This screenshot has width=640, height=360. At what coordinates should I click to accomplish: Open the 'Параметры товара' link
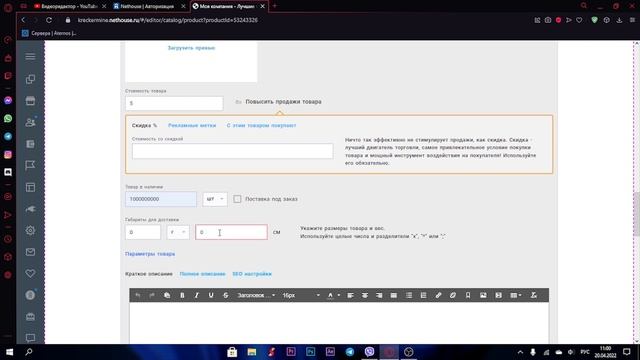[150, 254]
